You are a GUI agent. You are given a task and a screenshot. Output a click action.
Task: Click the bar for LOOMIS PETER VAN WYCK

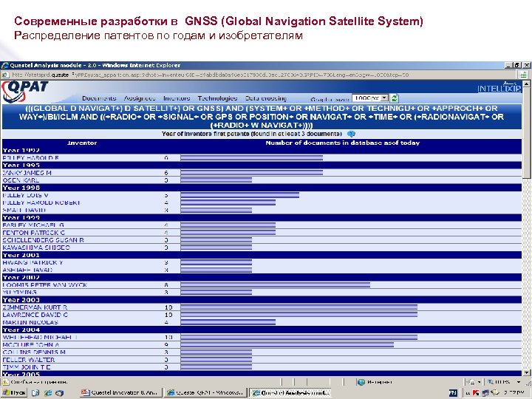click(275, 285)
